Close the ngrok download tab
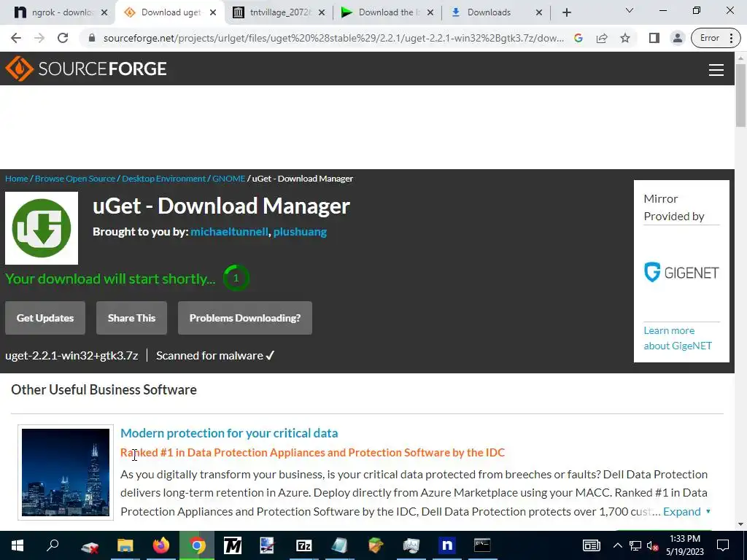Viewport: 747px width, 560px height. coord(104,12)
